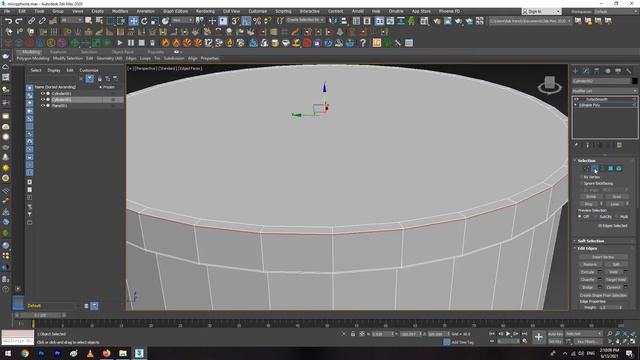Toggle the Angle Snap icon
Viewport: 640px width, 360px height.
[246, 20]
